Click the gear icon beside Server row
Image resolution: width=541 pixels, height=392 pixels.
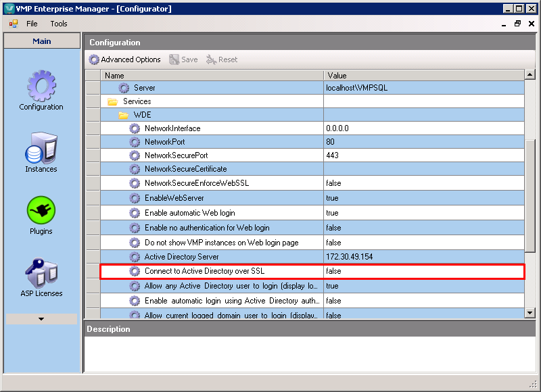[124, 88]
